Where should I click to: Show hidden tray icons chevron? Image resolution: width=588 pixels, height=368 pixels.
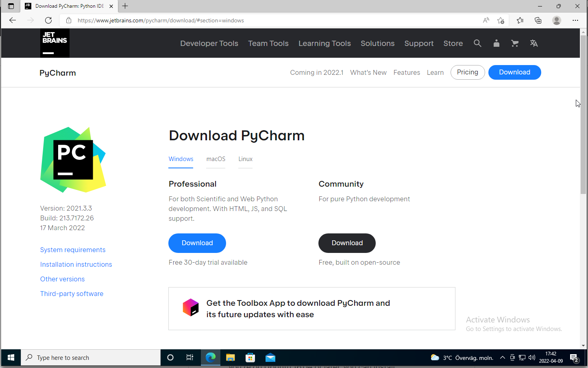(503, 357)
